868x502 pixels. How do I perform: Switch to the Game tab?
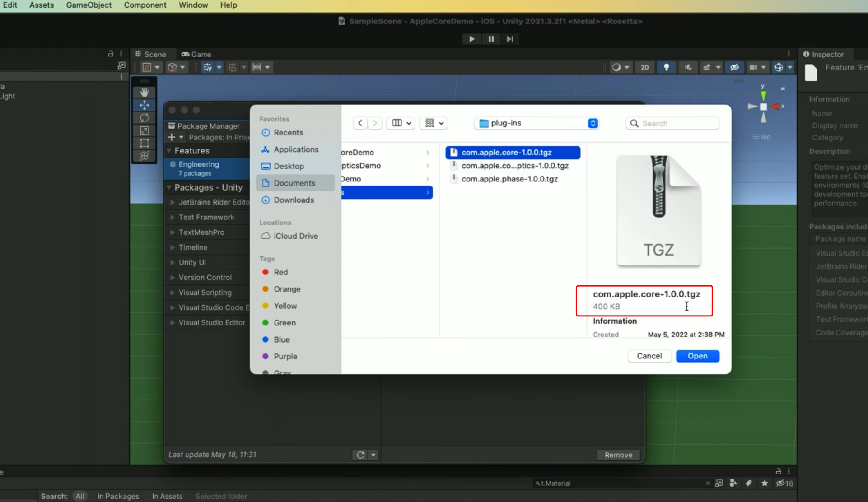click(196, 54)
